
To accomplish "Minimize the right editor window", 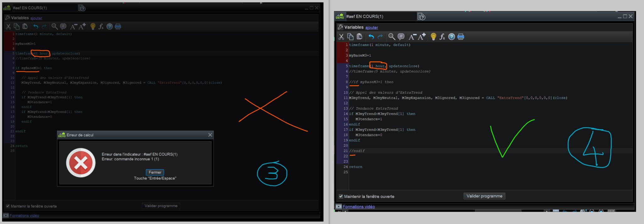I will pos(619,17).
